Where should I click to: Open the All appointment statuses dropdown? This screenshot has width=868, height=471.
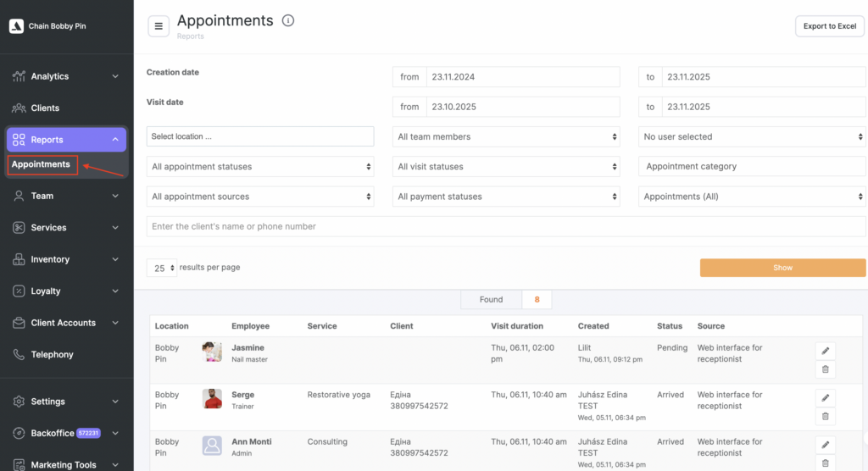260,167
